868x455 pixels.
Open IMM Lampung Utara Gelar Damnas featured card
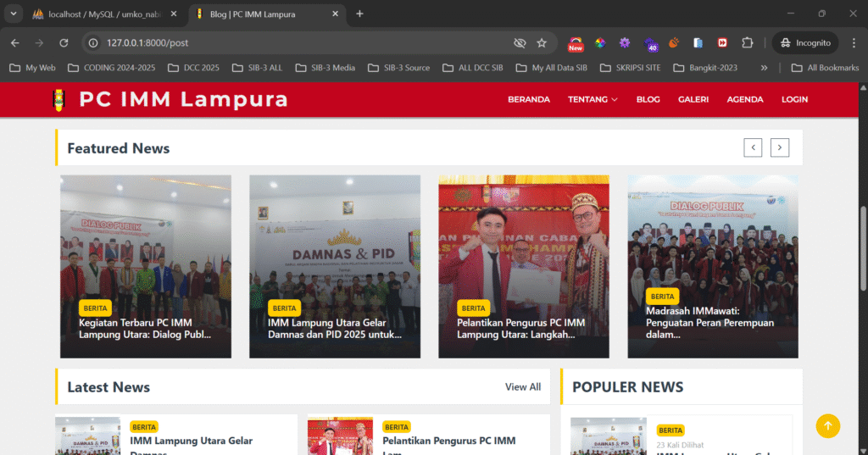tap(335, 267)
